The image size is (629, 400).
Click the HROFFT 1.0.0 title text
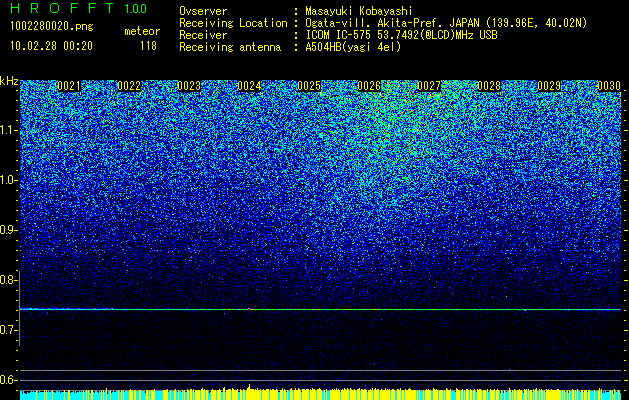coord(79,8)
